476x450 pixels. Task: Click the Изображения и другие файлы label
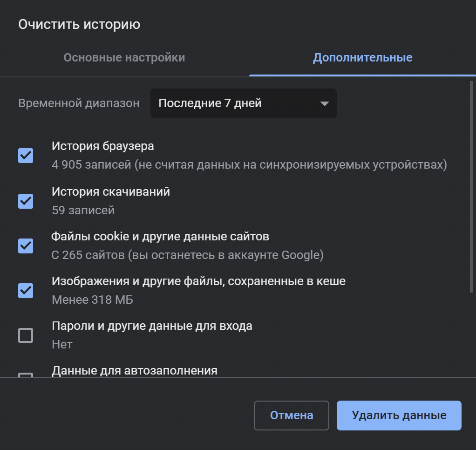[x=198, y=281]
